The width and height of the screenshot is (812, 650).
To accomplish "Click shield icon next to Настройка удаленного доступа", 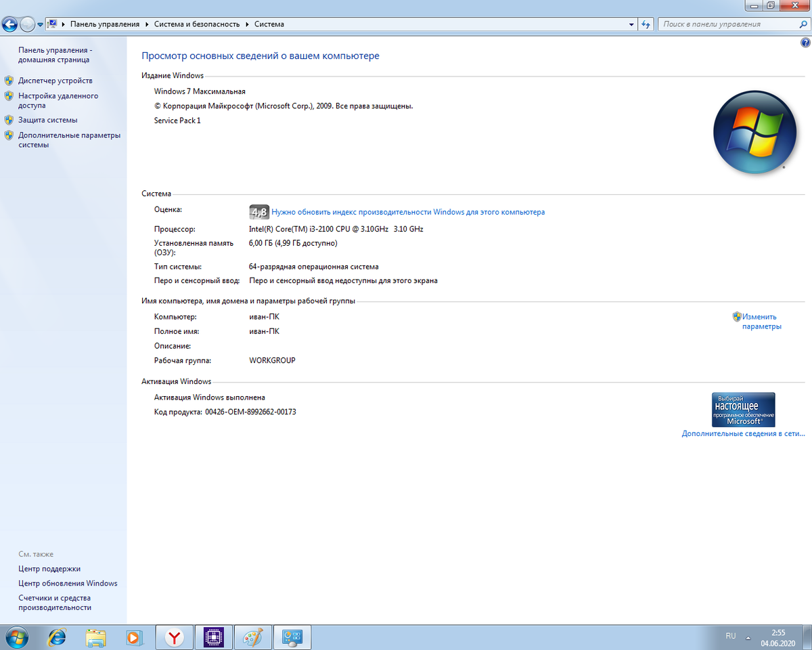I will (9, 96).
